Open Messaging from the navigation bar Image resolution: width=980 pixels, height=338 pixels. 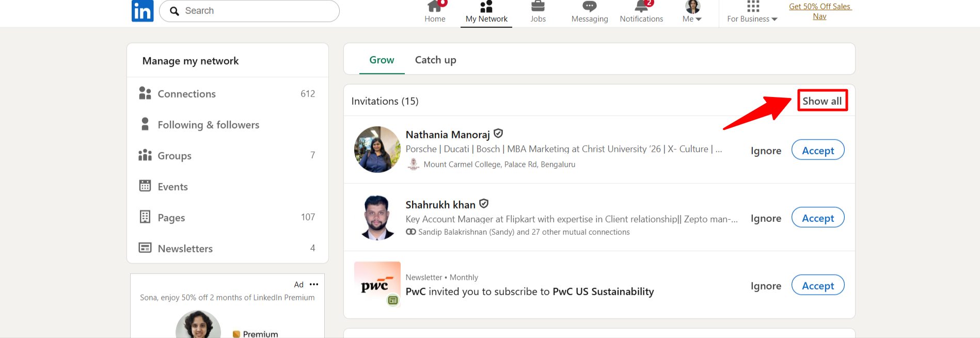(589, 8)
